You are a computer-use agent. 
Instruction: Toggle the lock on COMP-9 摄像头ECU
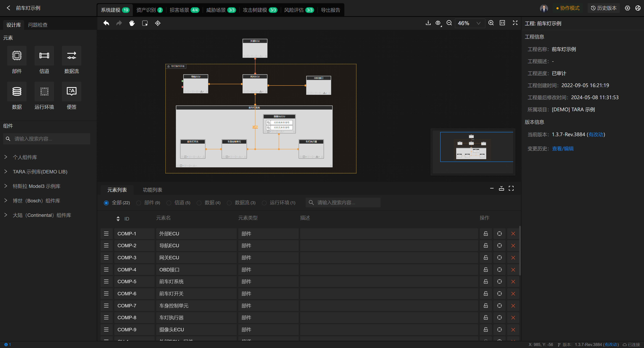click(485, 330)
